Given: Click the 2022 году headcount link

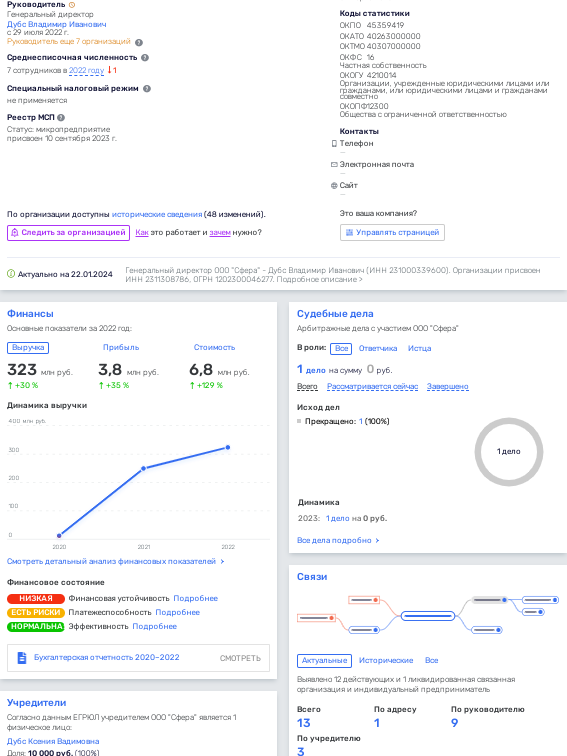Looking at the screenshot, I should click(86, 70).
